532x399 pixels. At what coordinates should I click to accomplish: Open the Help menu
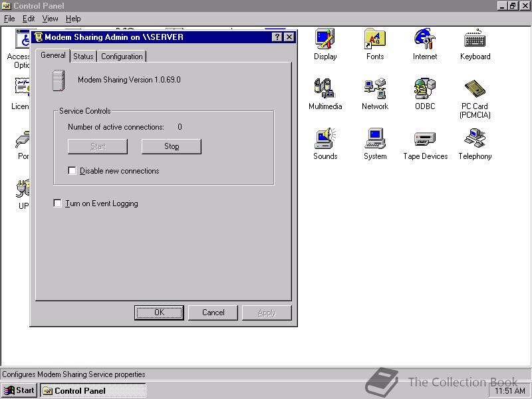point(73,19)
